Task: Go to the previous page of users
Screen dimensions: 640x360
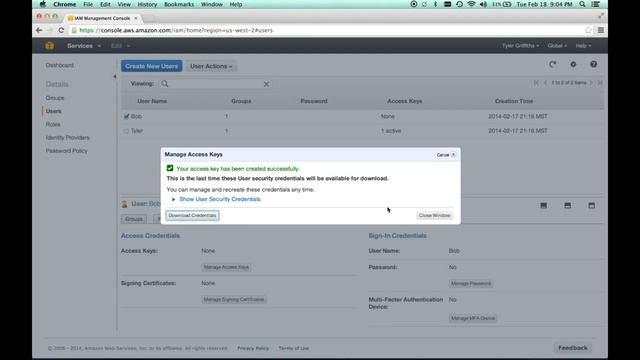Action: pyautogui.click(x=545, y=83)
